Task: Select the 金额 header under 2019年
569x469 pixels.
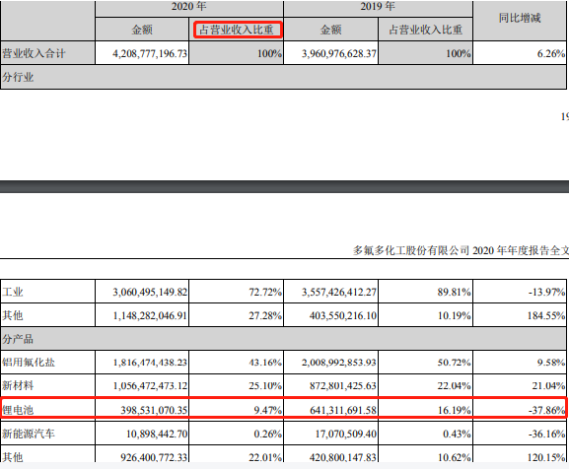Action: [x=331, y=29]
